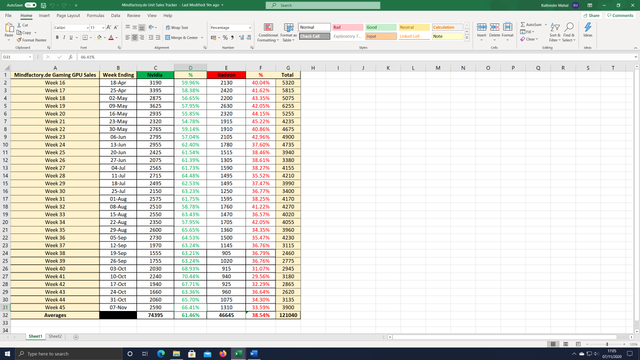This screenshot has height=360, width=640.
Task: Toggle Align Right
Action: (142, 38)
